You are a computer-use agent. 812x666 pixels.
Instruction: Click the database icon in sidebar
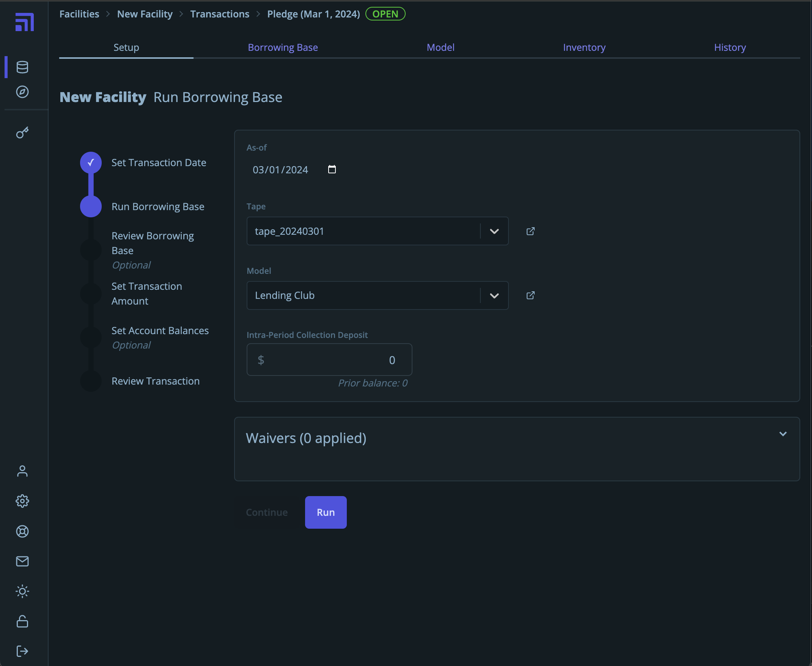pyautogui.click(x=22, y=67)
